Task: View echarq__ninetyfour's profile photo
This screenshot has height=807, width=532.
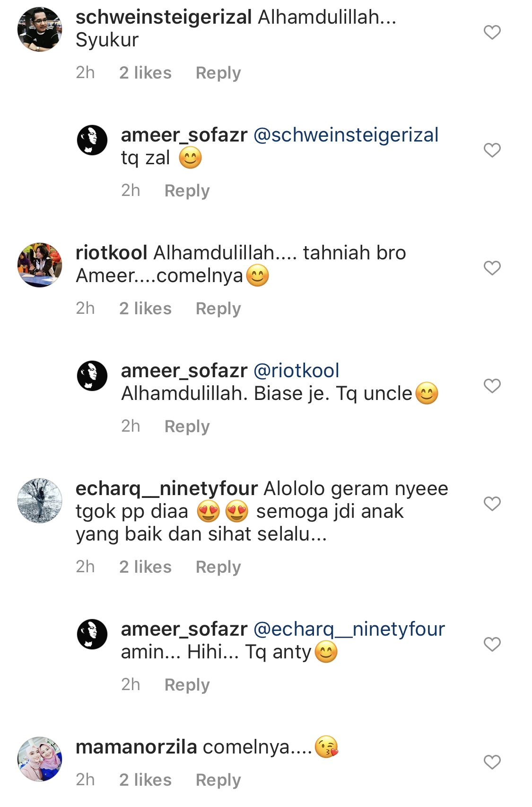Action: tap(40, 501)
